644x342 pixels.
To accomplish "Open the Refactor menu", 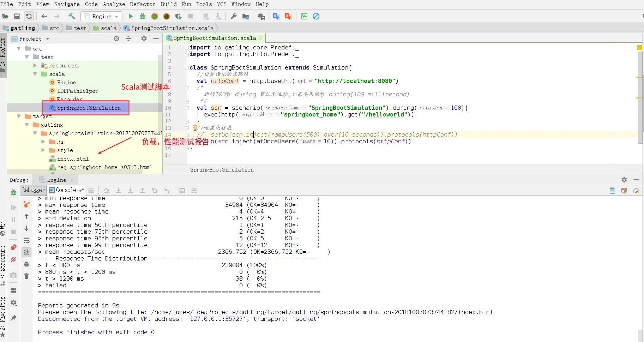I will click(142, 4).
